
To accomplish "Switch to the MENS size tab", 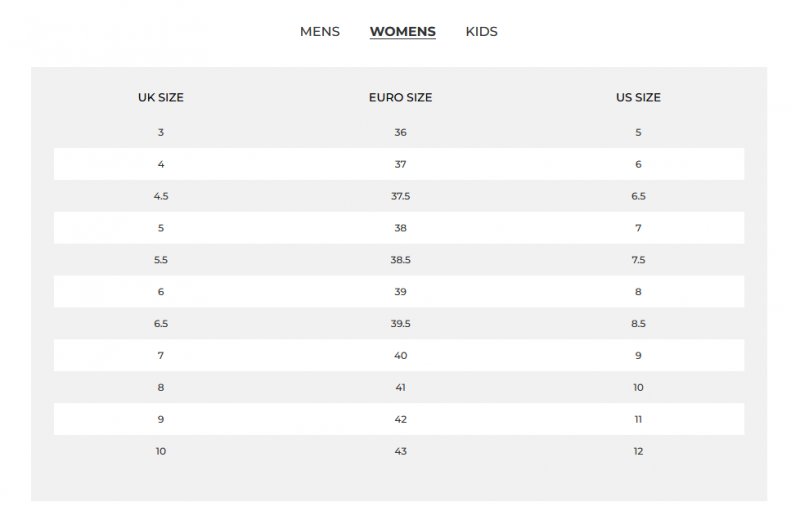I will 319,32.
